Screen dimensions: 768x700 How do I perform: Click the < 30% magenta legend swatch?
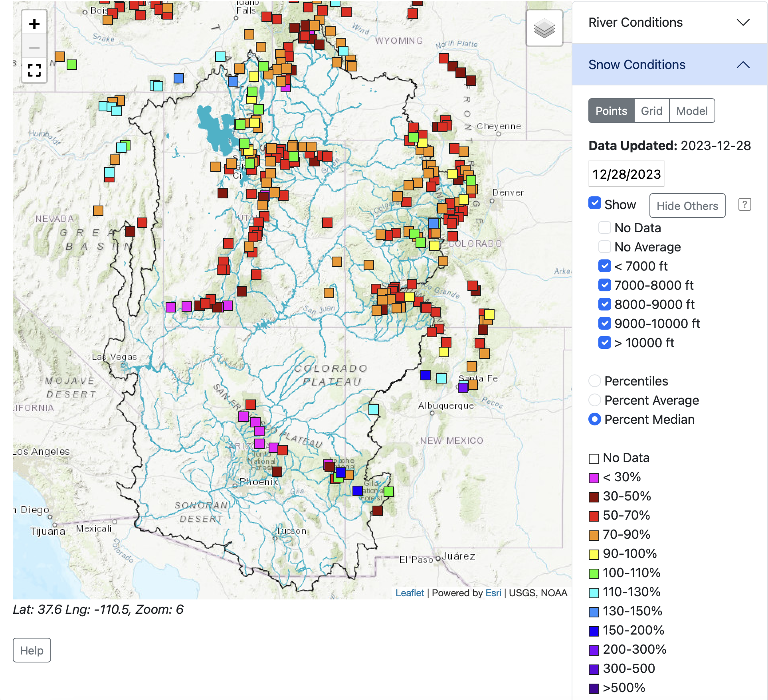pos(594,478)
